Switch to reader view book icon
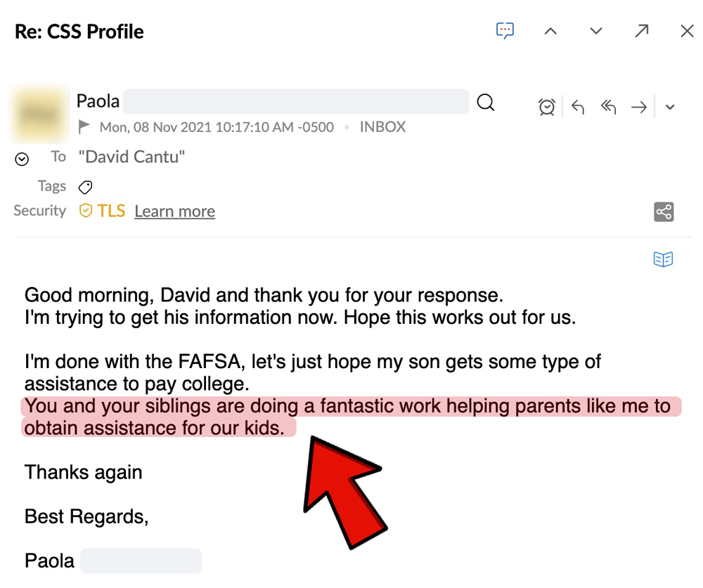The image size is (703, 588). 663,259
